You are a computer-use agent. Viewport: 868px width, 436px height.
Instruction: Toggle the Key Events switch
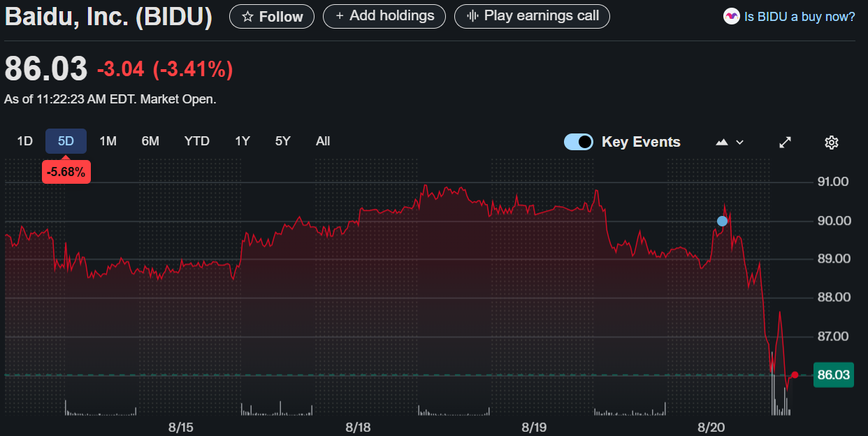579,142
